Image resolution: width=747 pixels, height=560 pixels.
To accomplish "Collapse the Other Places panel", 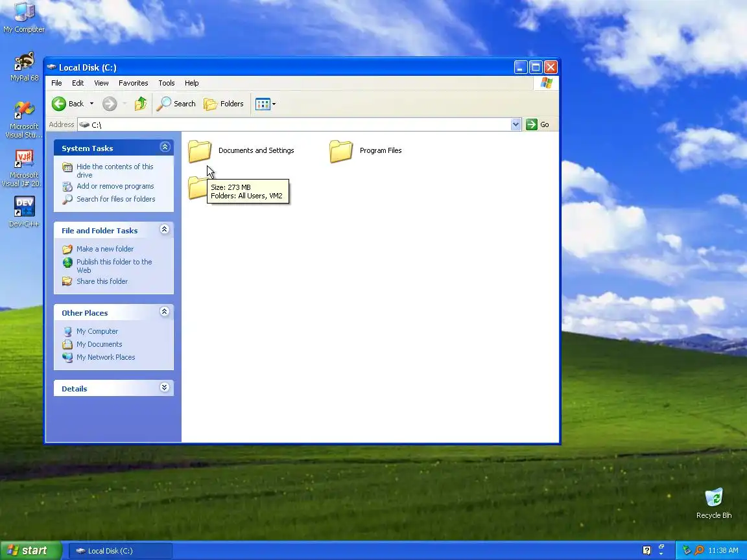I will (165, 312).
